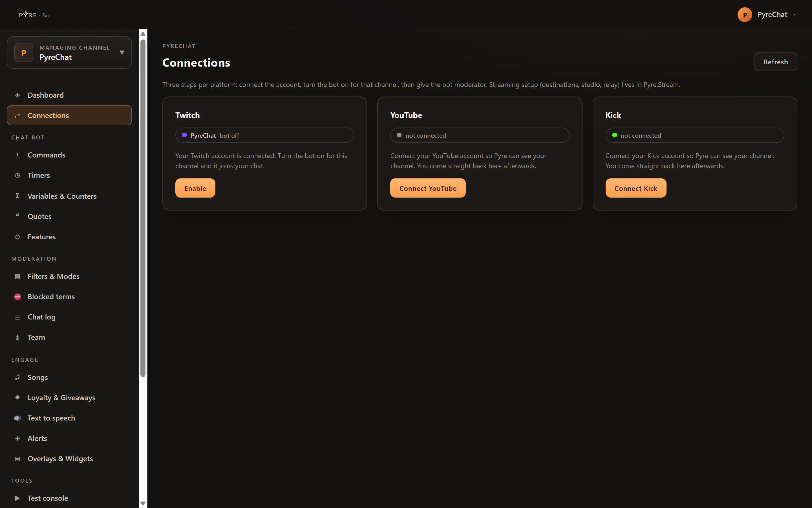This screenshot has width=812, height=508.
Task: Click the Twitch card title
Action: tap(187, 115)
